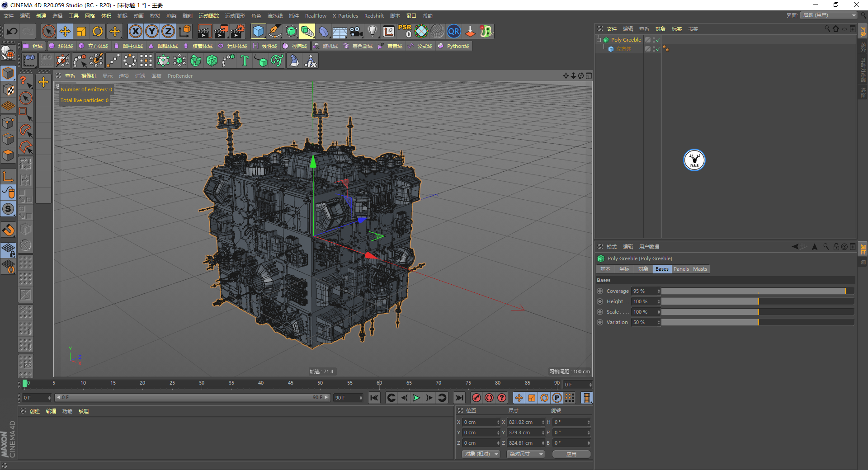
Task: Collapse the Poly Greeble tree node
Action: click(599, 40)
